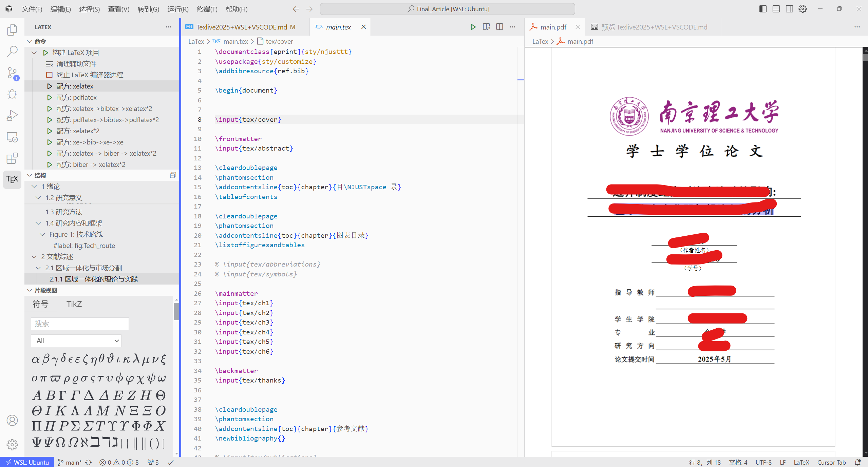Open the Explorer view in activity bar
Viewport: 868px width, 467px height.
(12, 30)
